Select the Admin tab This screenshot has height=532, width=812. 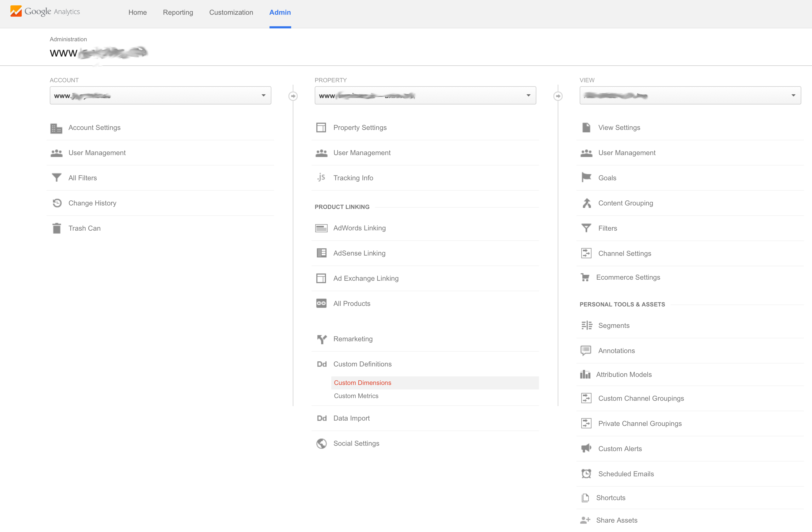[280, 12]
